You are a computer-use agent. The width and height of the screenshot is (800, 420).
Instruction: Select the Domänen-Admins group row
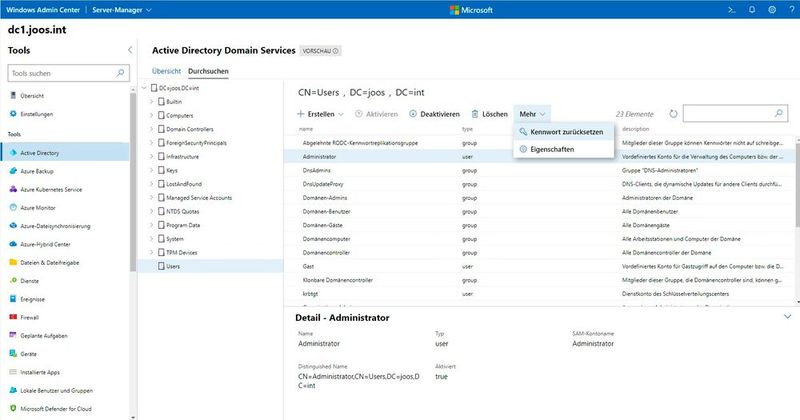[x=540, y=197]
